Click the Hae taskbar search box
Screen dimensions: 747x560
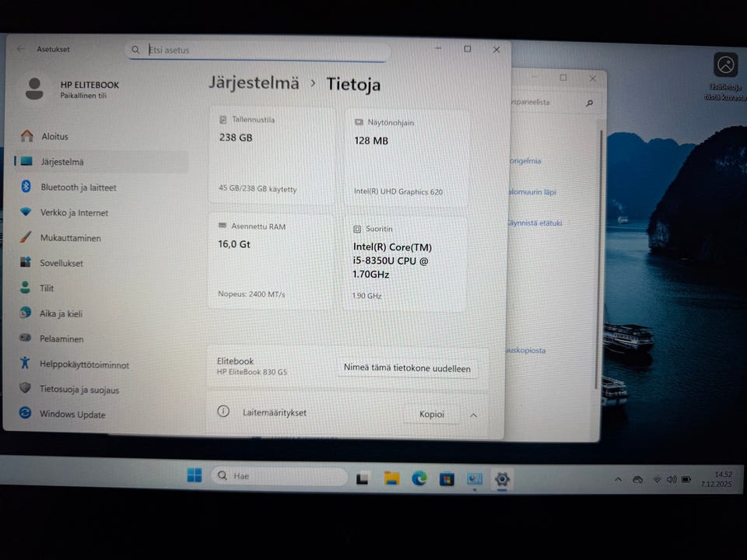[x=280, y=476]
